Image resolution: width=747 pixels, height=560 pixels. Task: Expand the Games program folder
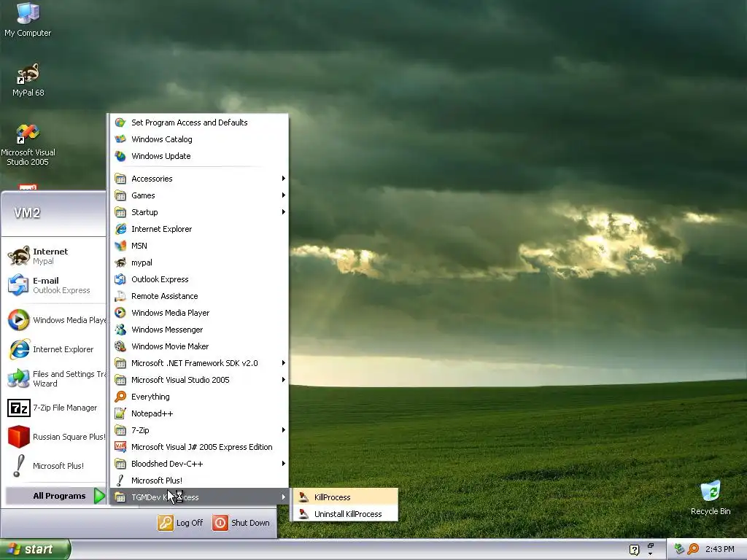[199, 195]
